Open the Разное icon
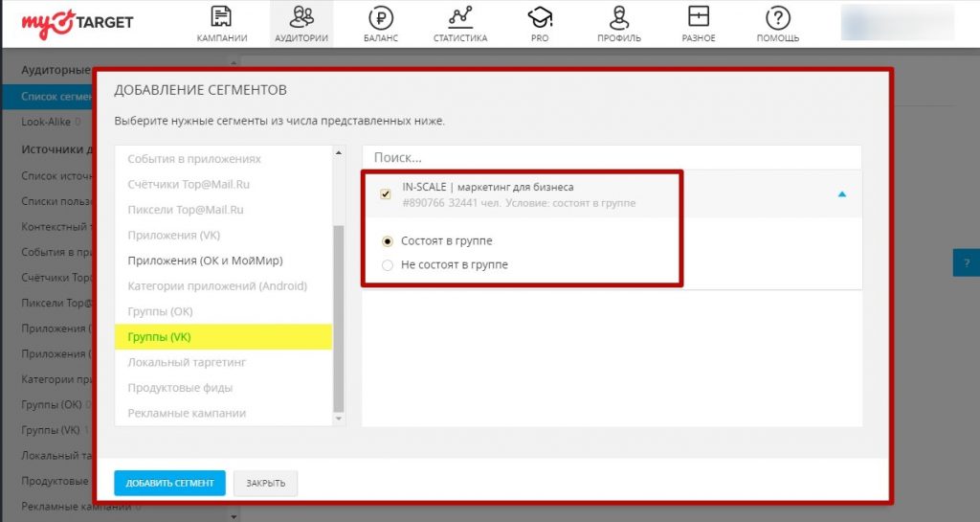The height and width of the screenshot is (522, 980). click(699, 17)
